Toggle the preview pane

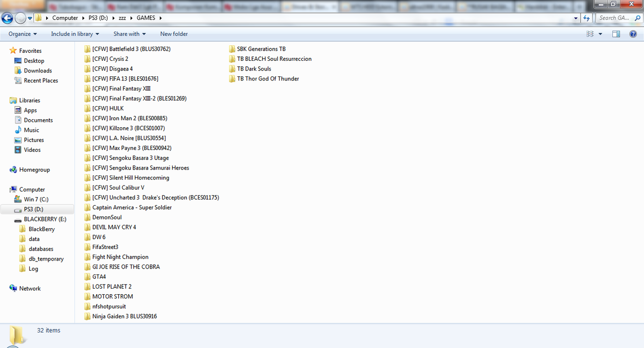(x=616, y=34)
